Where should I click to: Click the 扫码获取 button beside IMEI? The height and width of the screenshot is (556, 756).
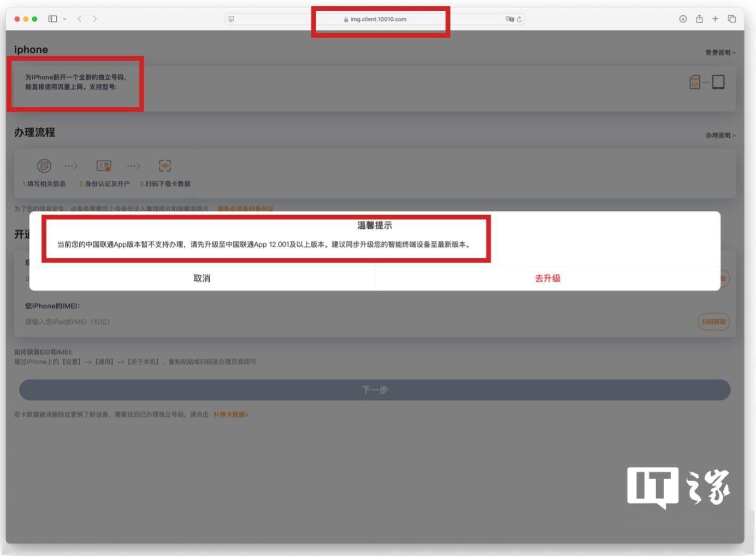coord(713,322)
